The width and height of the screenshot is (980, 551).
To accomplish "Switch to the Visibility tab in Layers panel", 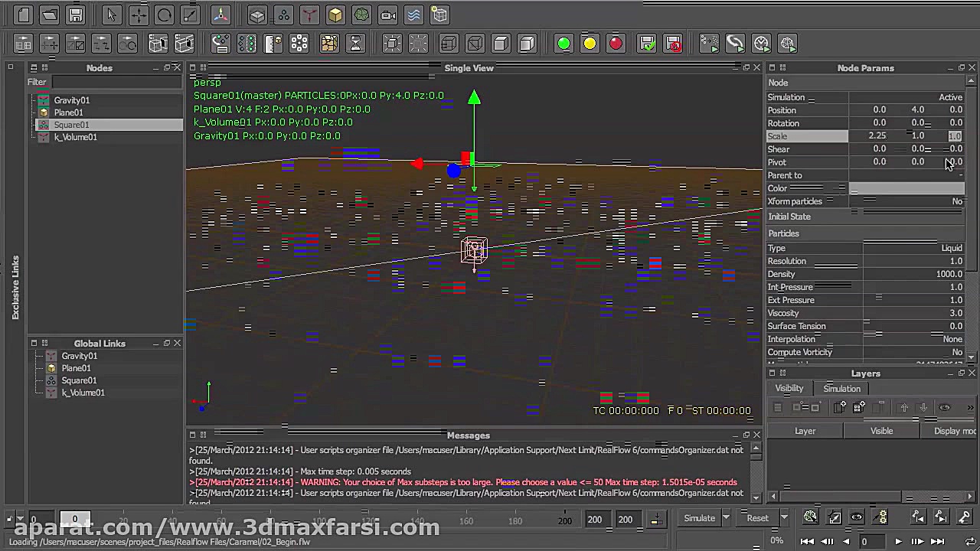I will pos(789,388).
